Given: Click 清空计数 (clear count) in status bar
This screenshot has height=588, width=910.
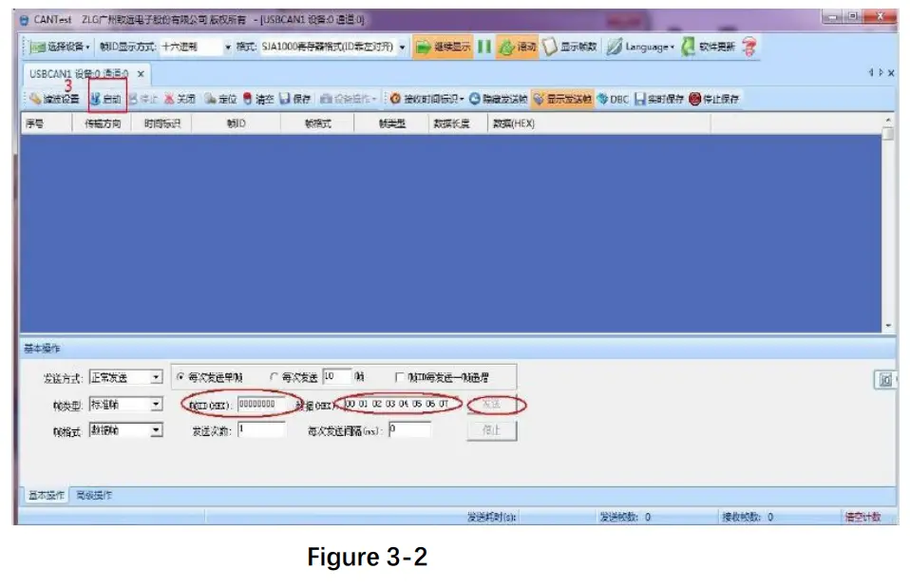Looking at the screenshot, I should click(863, 517).
